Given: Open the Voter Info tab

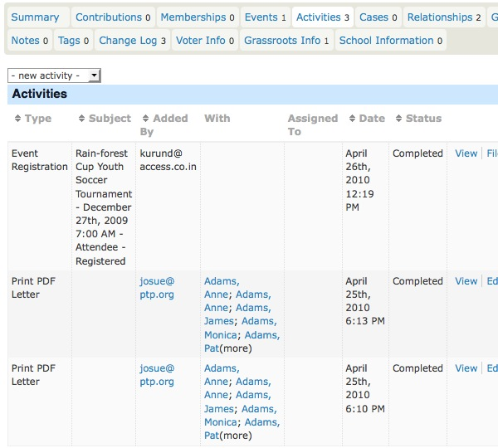Looking at the screenshot, I should (204, 41).
